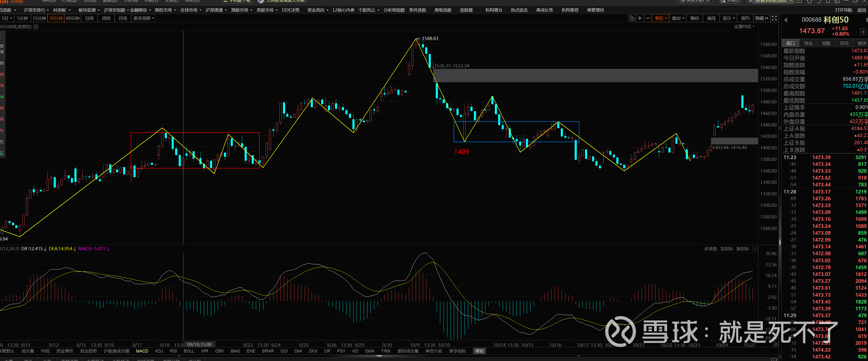This screenshot has height=361, width=868.
Task: Toggle the 简约 simple view mode
Action: tap(745, 18)
